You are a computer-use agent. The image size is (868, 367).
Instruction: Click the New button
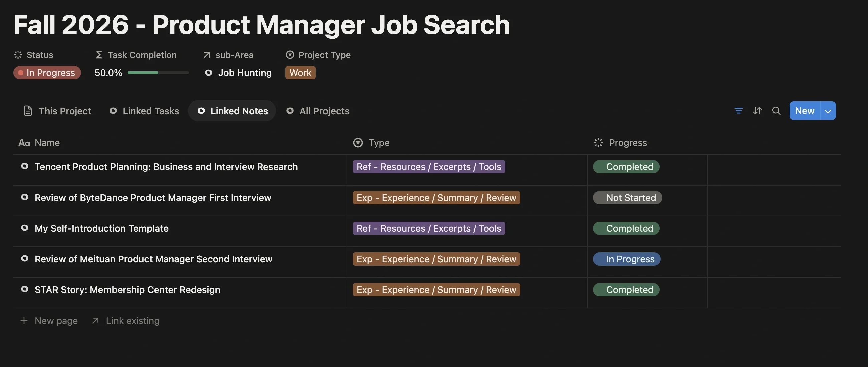coord(805,111)
